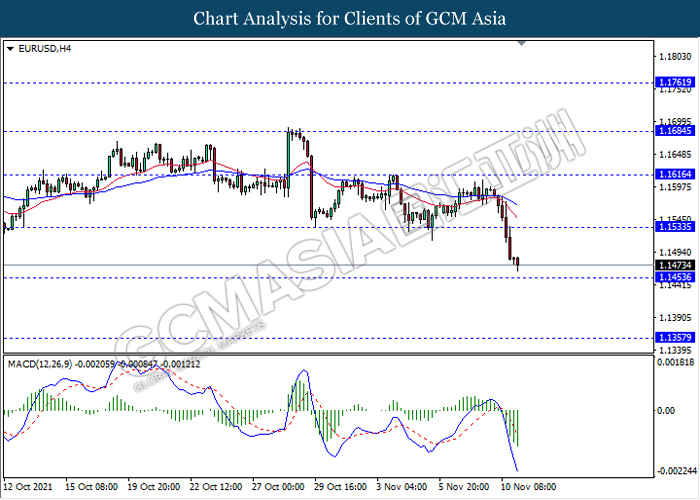Click the 1.15975 price axis value
This screenshot has height=500, width=700.
675,187
